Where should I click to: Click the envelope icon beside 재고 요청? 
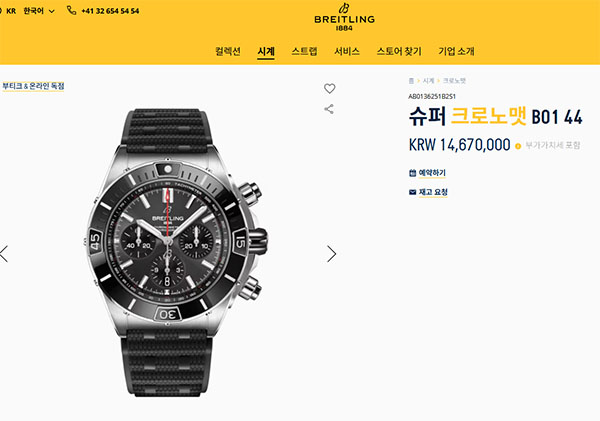(412, 192)
